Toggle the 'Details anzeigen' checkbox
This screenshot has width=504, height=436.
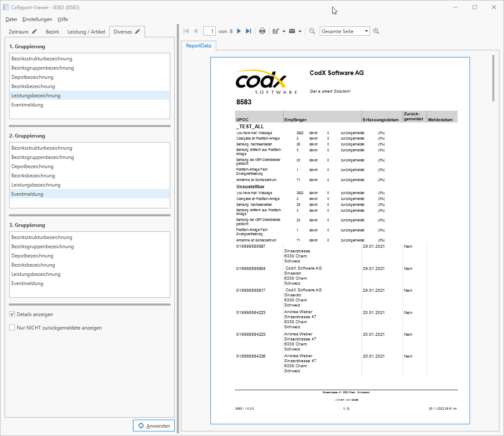click(x=12, y=314)
